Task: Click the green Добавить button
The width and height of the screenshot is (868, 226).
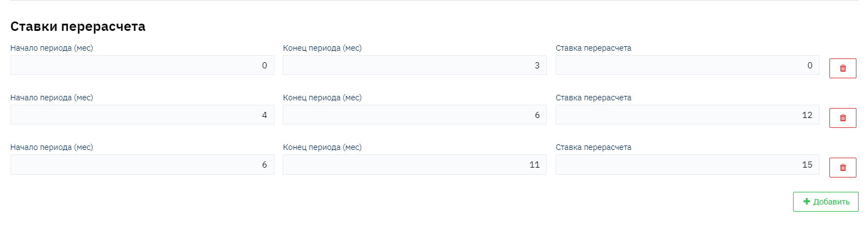Action: pos(825,202)
